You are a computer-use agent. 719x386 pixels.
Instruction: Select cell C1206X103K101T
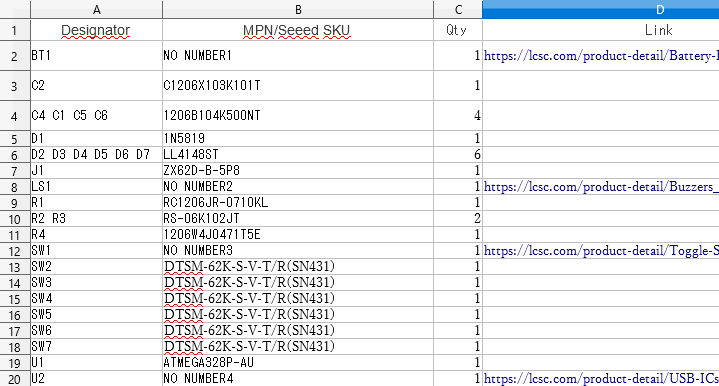pos(298,86)
